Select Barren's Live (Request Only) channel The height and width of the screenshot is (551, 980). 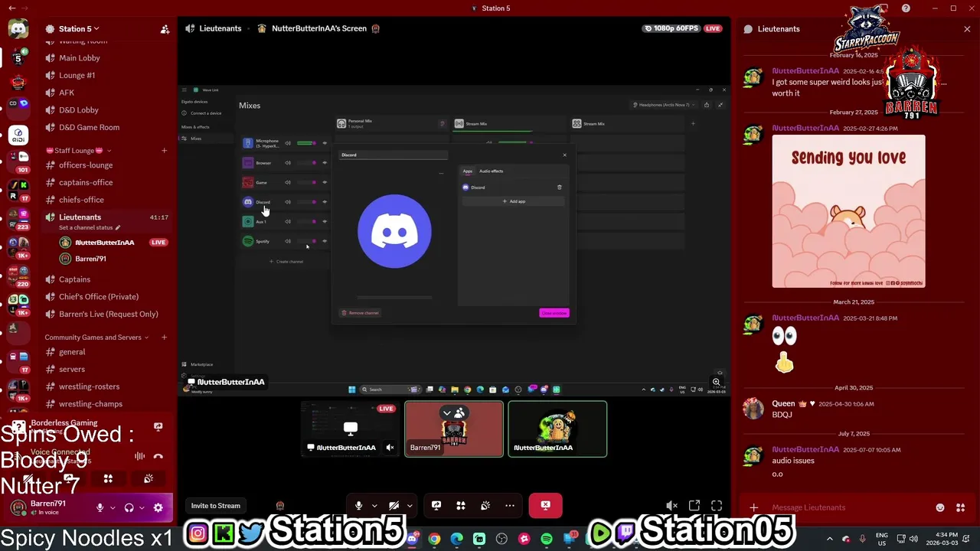coord(107,315)
